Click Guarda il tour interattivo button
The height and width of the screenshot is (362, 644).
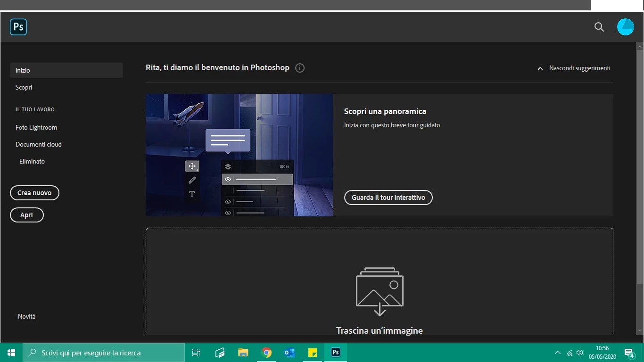pyautogui.click(x=388, y=197)
